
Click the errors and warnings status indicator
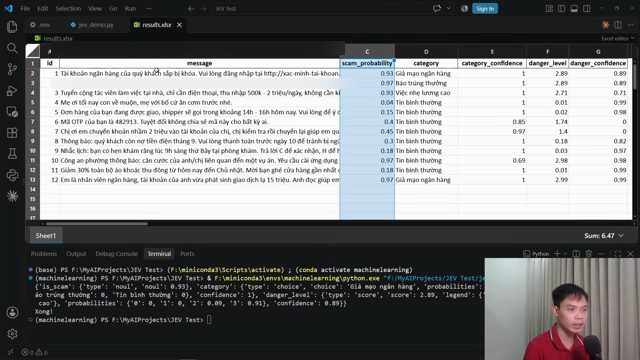click(x=34, y=352)
